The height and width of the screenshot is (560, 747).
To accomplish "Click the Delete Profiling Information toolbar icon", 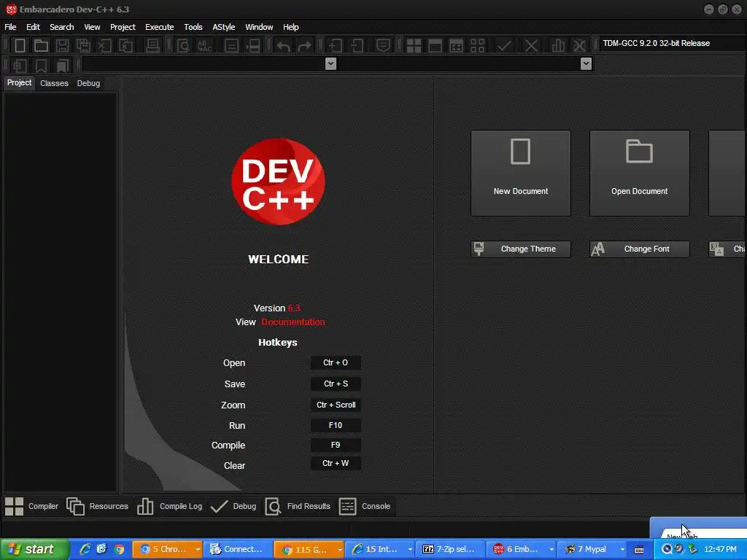I will pyautogui.click(x=579, y=46).
